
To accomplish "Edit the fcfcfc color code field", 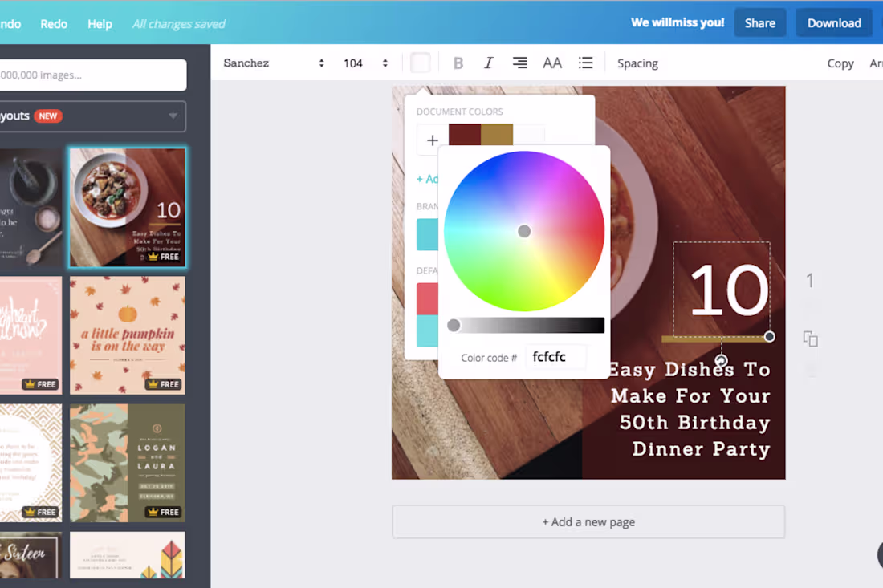I will 555,356.
